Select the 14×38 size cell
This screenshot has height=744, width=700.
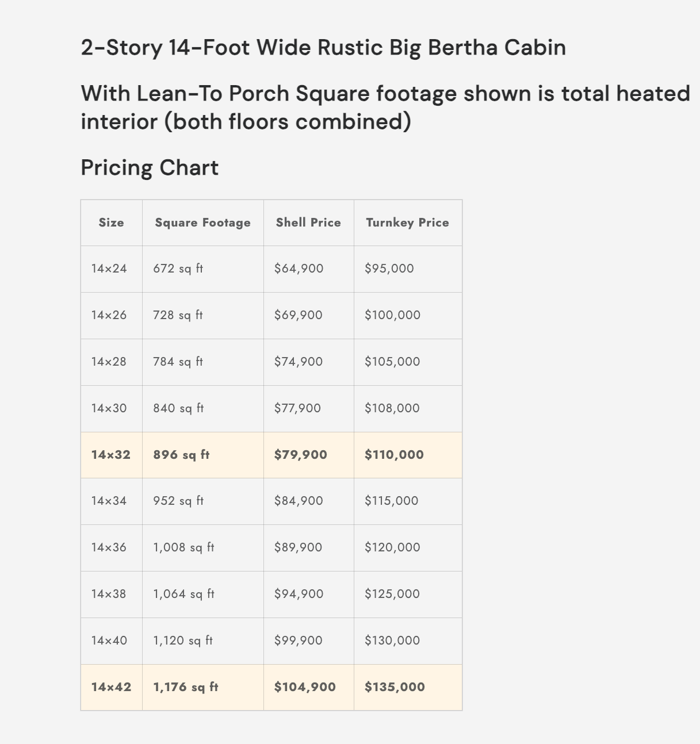[x=109, y=594]
